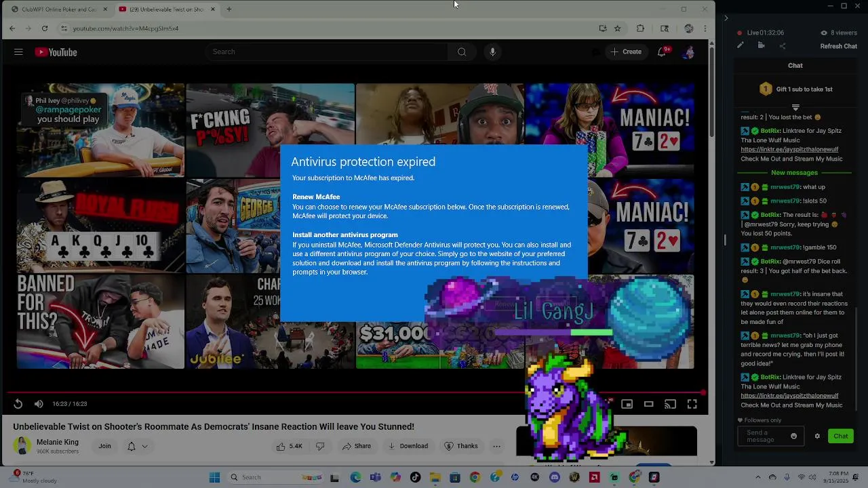Image resolution: width=868 pixels, height=488 pixels.
Task: Open File Explorer from the taskbar
Action: pyautogui.click(x=435, y=478)
